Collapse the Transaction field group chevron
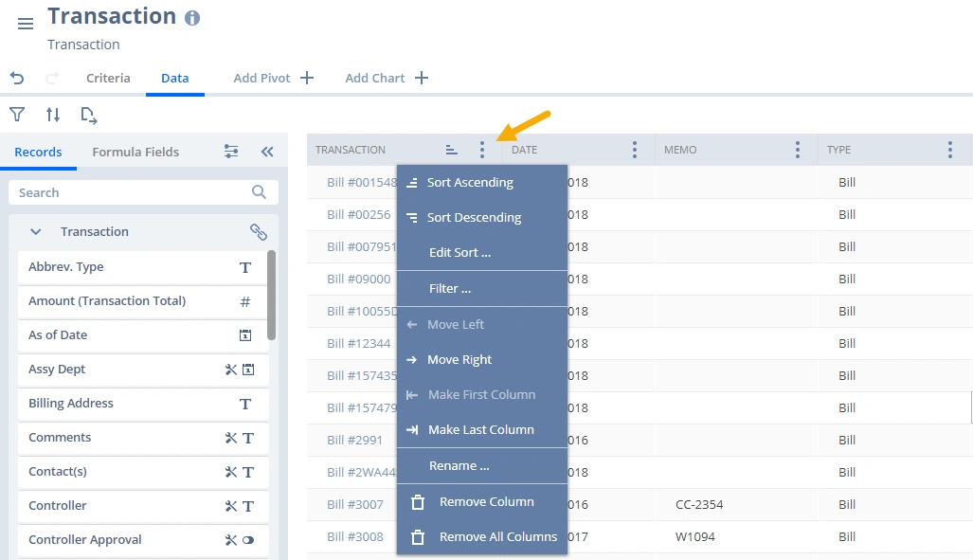Screen dimensions: 973x560 (36, 232)
